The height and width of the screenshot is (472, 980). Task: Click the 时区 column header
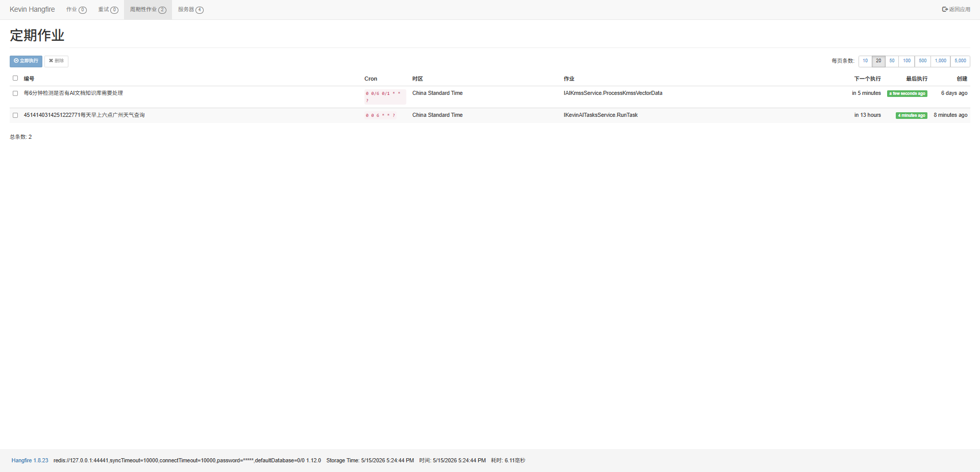(418, 79)
